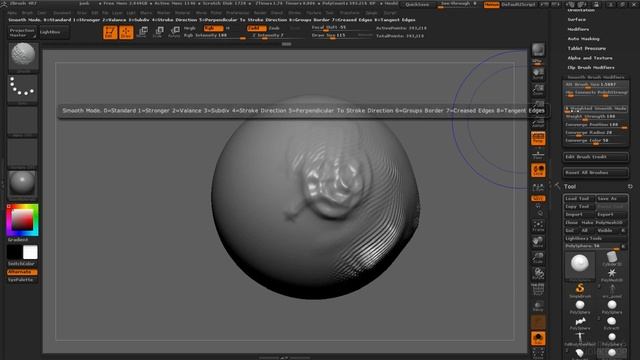Open the Transform menu

[x=349, y=13]
